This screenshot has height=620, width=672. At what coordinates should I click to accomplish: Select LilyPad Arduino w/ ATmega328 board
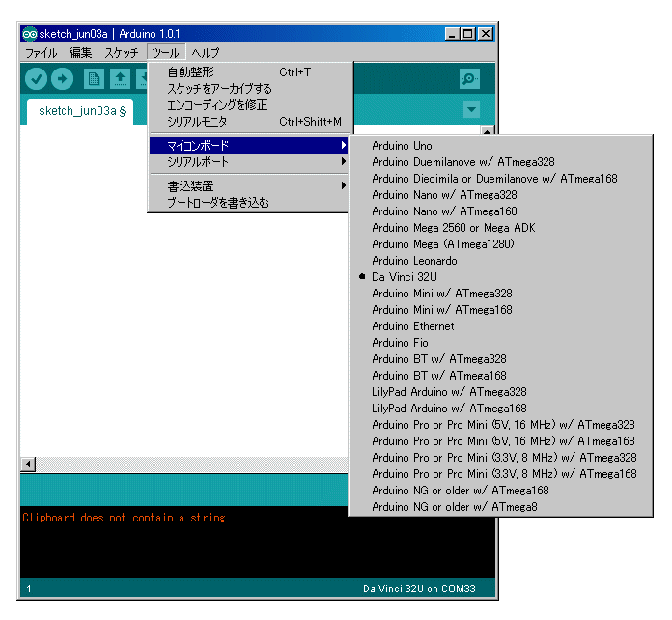pos(500,392)
